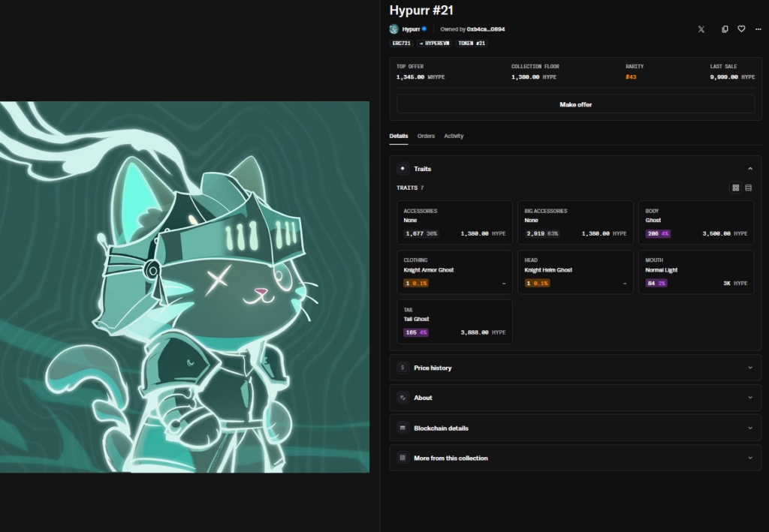Switch traits to list view
769x532 pixels.
coord(748,188)
